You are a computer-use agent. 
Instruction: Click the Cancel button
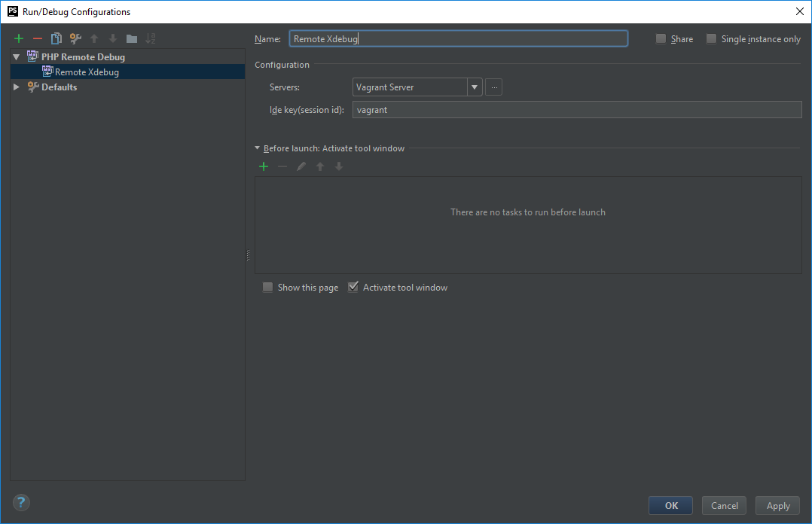724,505
